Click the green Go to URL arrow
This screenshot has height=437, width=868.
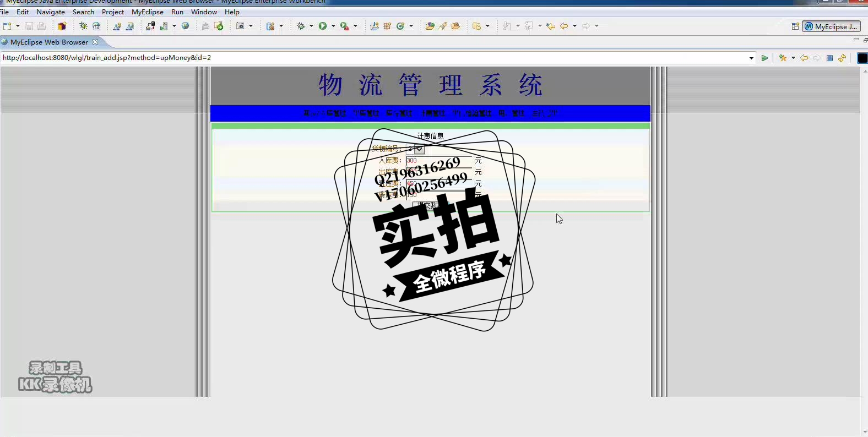[764, 58]
